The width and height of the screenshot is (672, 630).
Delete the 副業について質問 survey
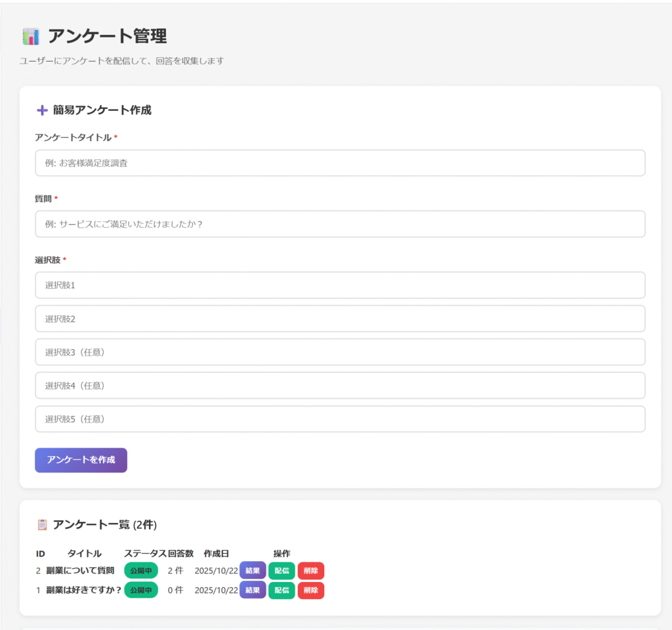pyautogui.click(x=311, y=571)
